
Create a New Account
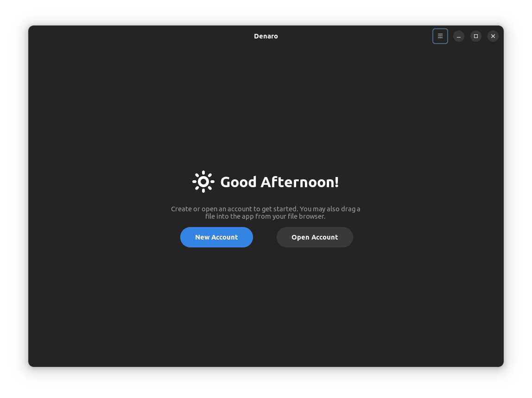pos(216,237)
